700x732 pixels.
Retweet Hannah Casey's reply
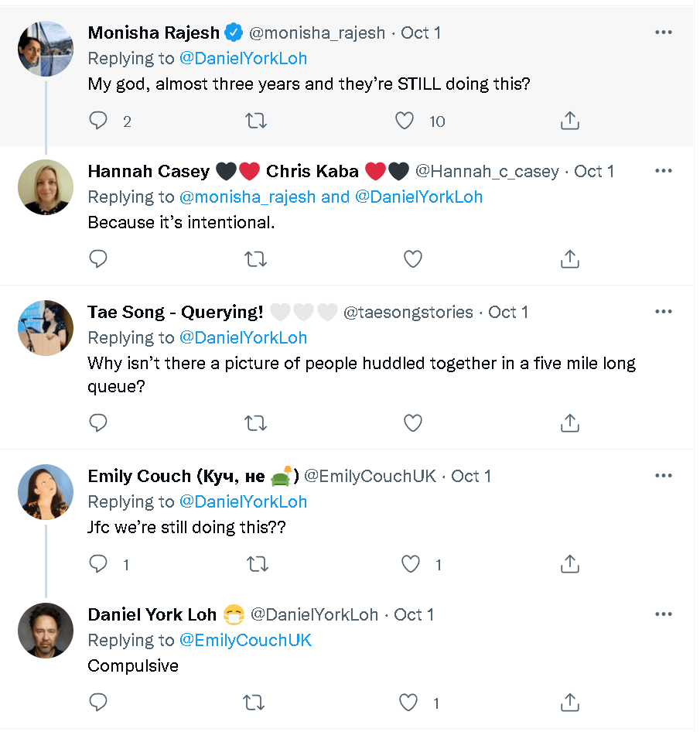[x=256, y=259]
